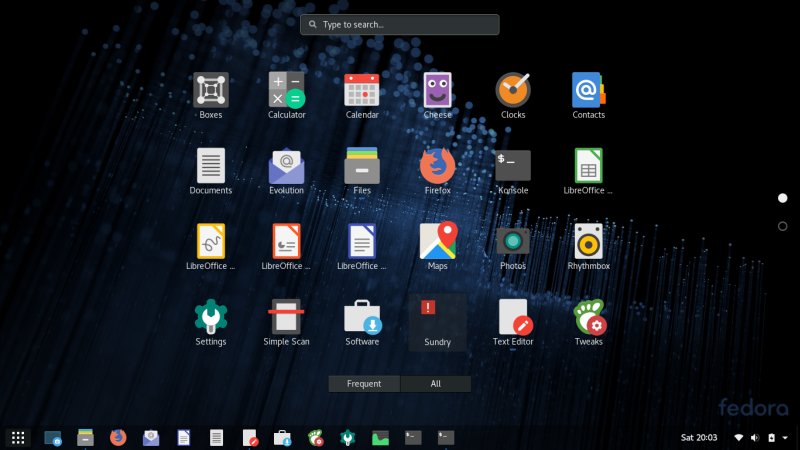Open Files from the taskbar

[85, 438]
